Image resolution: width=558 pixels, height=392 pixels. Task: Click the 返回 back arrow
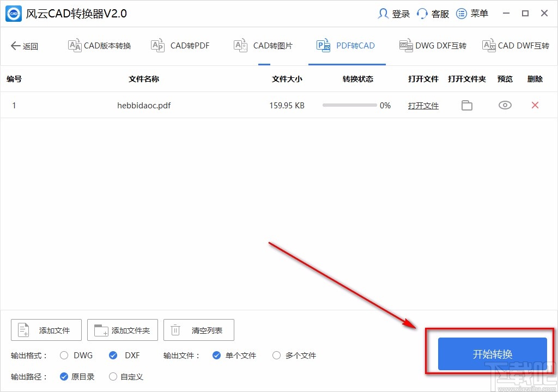click(24, 46)
